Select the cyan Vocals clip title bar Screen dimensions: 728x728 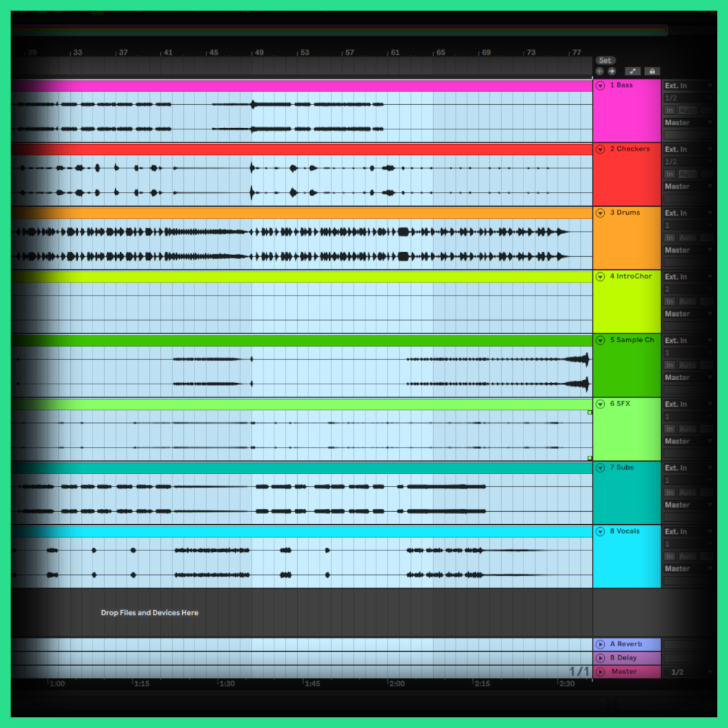point(302,531)
